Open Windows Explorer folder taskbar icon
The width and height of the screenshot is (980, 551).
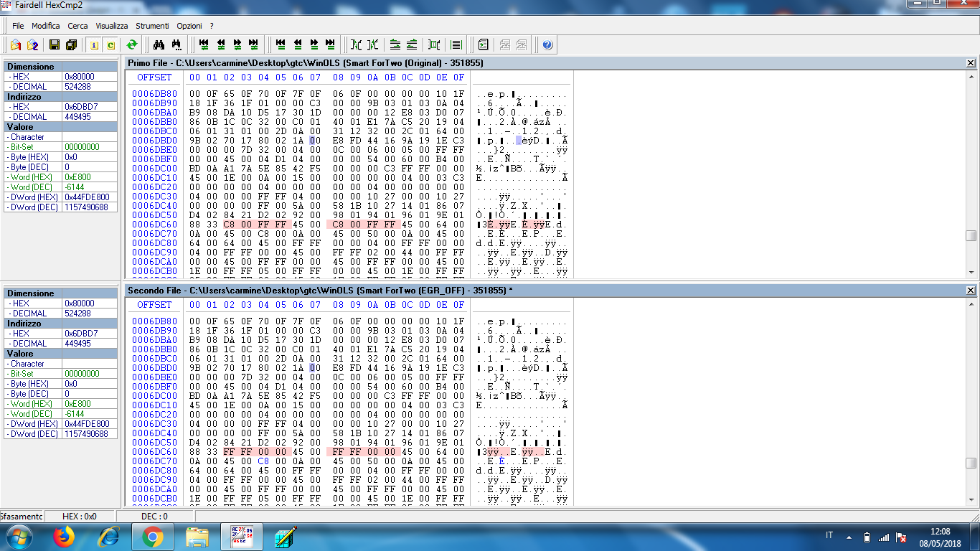coord(197,537)
